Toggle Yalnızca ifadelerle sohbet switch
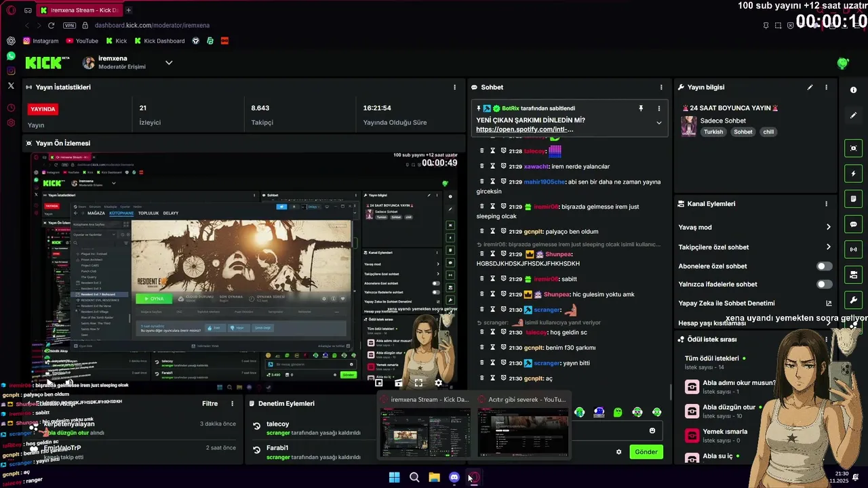The width and height of the screenshot is (868, 488). click(x=825, y=284)
